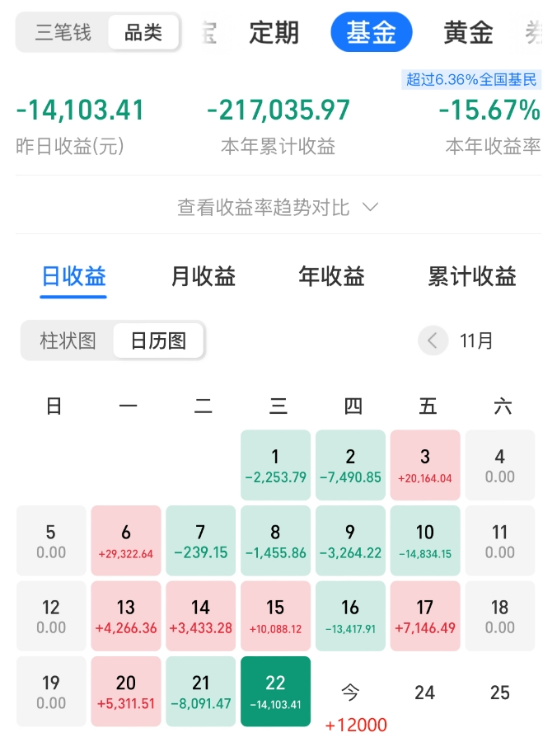Tap the 本年累计收益 figure -217,035.97

(278, 110)
